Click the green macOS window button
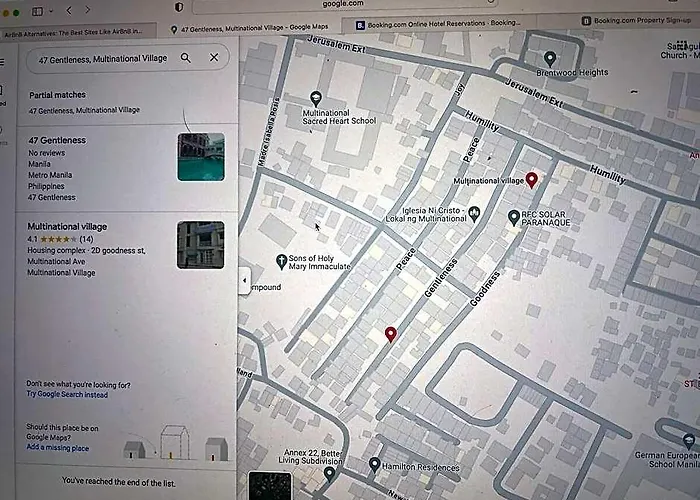Screen dimensions: 700x500 [16, 13]
